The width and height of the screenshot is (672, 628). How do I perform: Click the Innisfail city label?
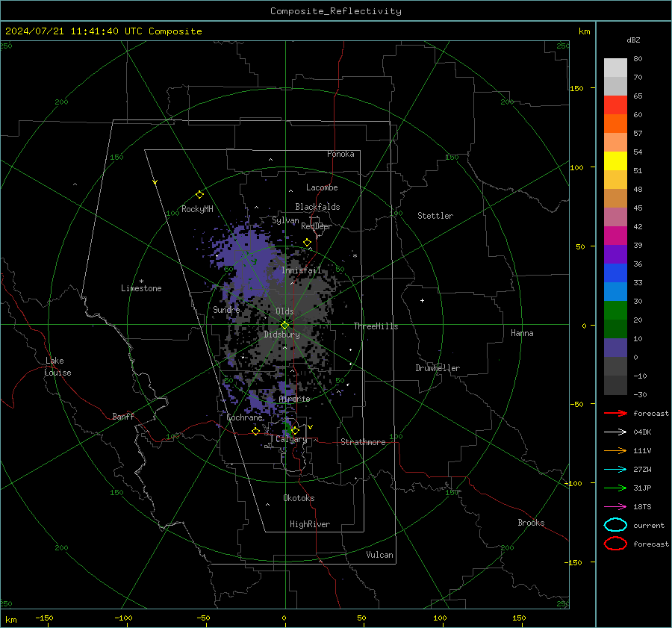click(302, 270)
